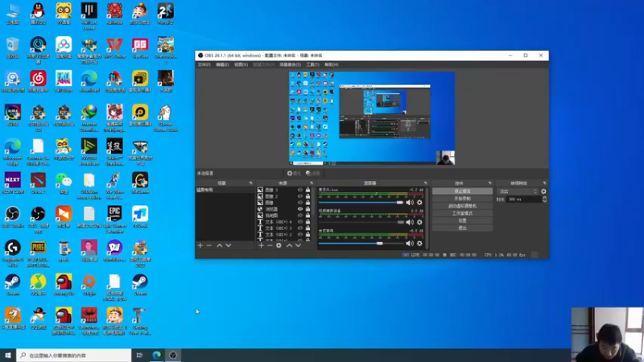Toggle lock on 文本 (GDI+) 3 source
The width and height of the screenshot is (644, 362).
point(308,228)
